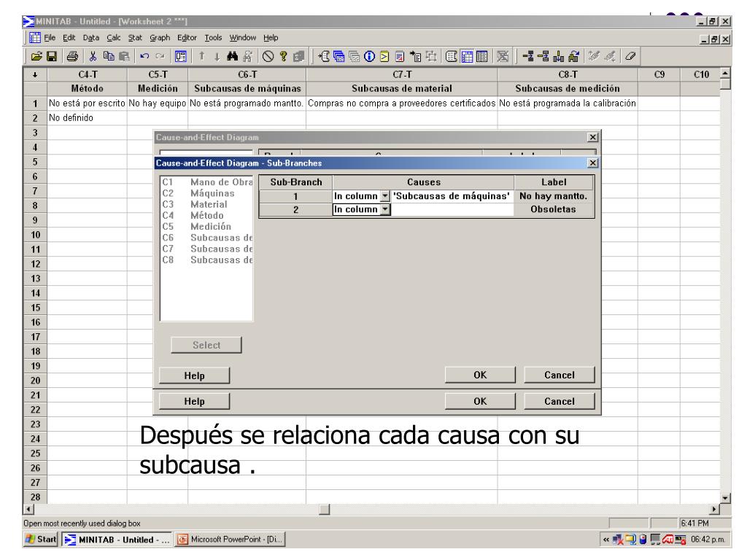Viewport: 747px width, 560px height.
Task: Click the Insert Columns toolbar icon
Action: [558, 57]
